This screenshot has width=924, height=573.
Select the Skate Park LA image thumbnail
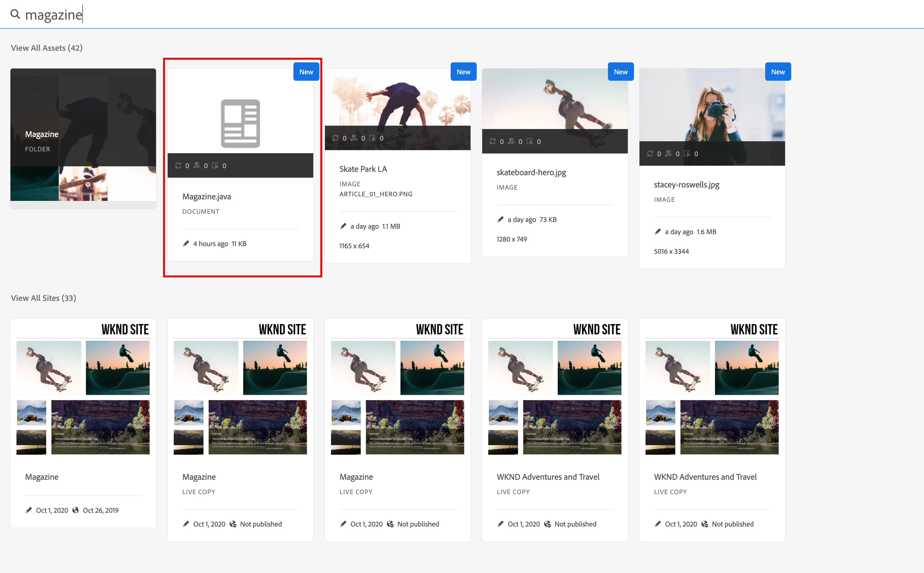pos(397,98)
